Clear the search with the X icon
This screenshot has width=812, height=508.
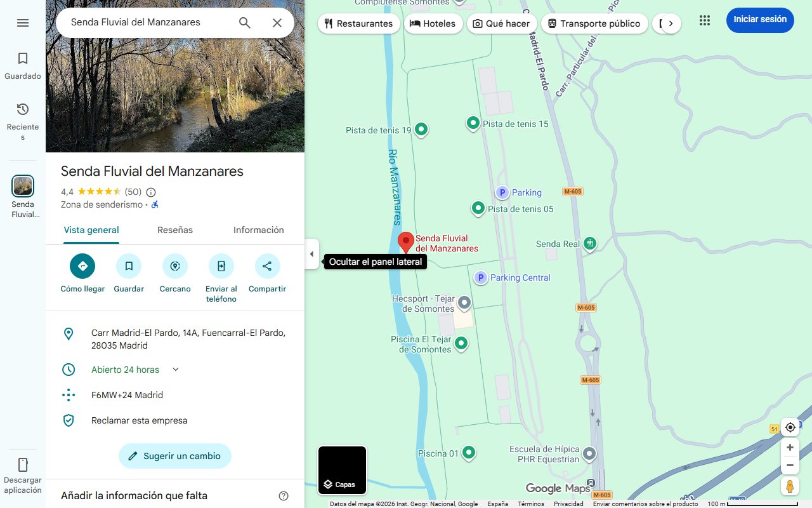click(277, 22)
